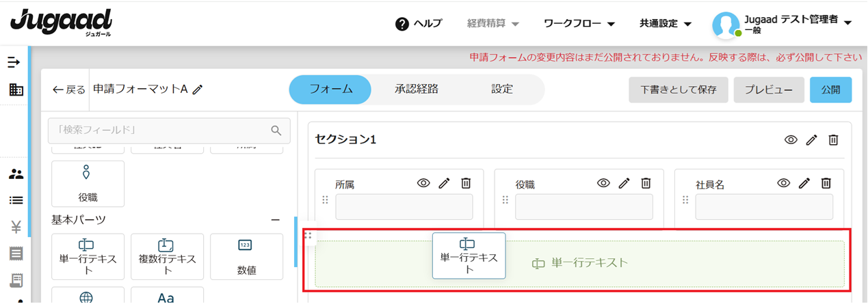Image resolution: width=868 pixels, height=304 pixels.
Task: Click the 役職 input box
Action: coord(584,207)
